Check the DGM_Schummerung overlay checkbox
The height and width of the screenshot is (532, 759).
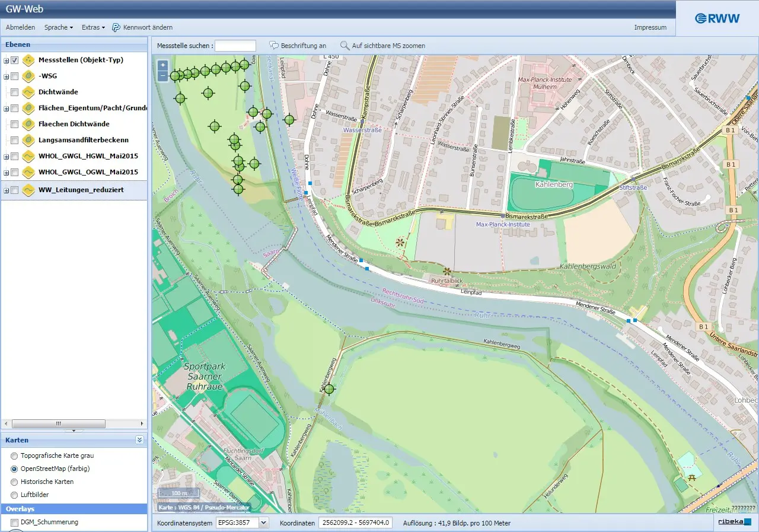click(x=15, y=523)
